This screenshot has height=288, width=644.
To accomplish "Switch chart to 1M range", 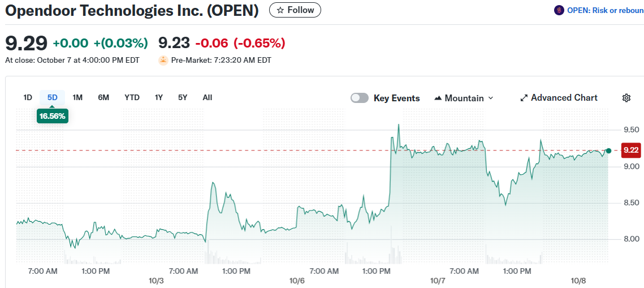I will point(77,97).
